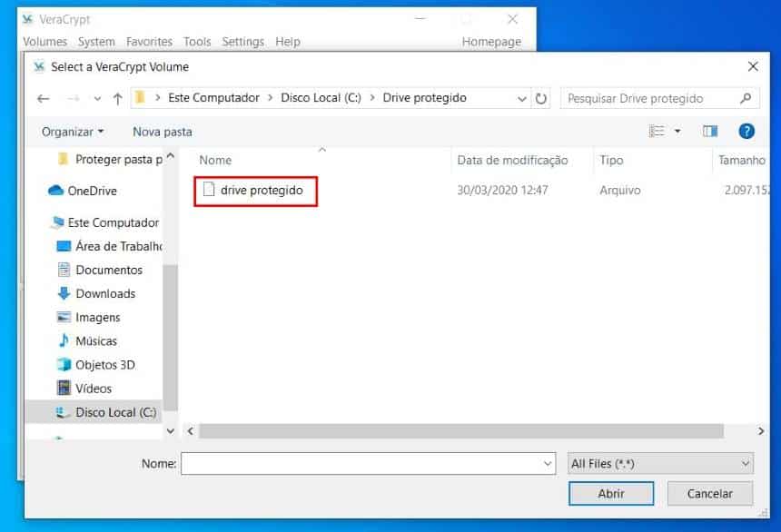Click horizontal scrollbar left arrow
The height and width of the screenshot is (532, 781).
pos(191,431)
